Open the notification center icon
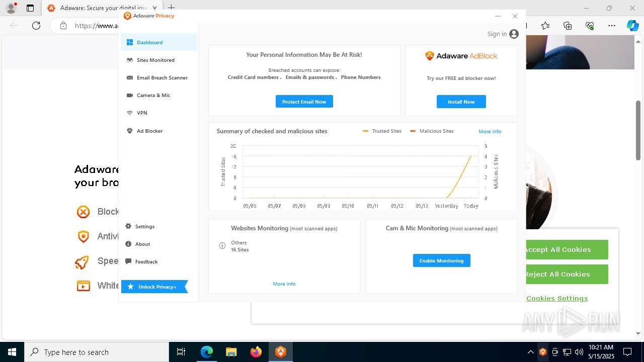The height and width of the screenshot is (362, 644). coord(627,352)
